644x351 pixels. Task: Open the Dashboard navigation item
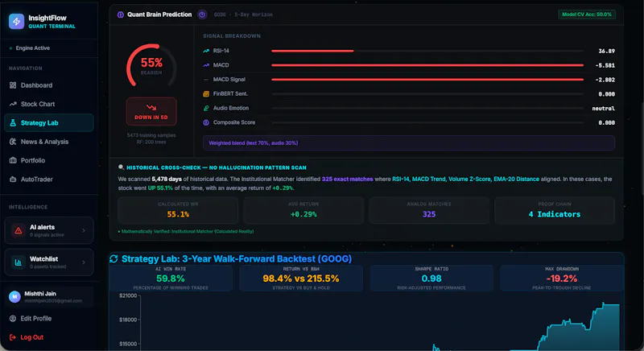(49, 85)
